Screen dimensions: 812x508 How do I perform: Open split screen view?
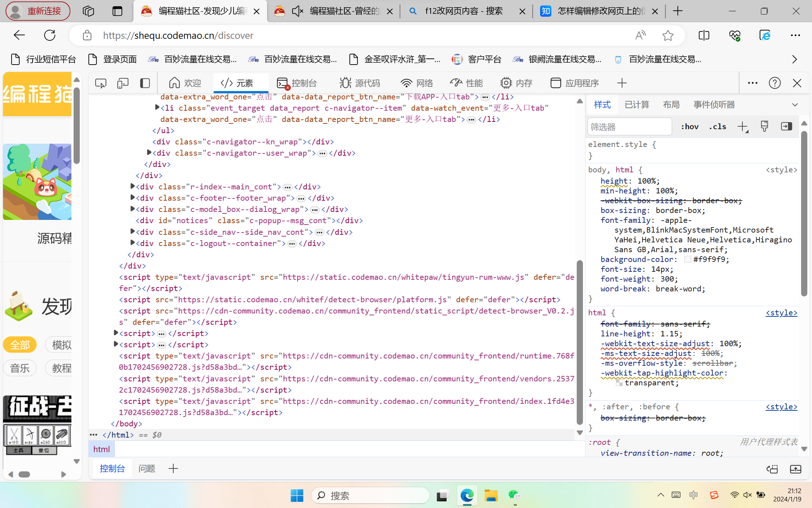(704, 35)
